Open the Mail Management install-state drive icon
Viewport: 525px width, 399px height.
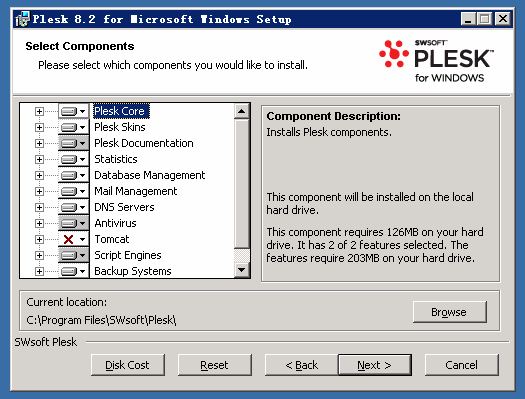click(74, 191)
